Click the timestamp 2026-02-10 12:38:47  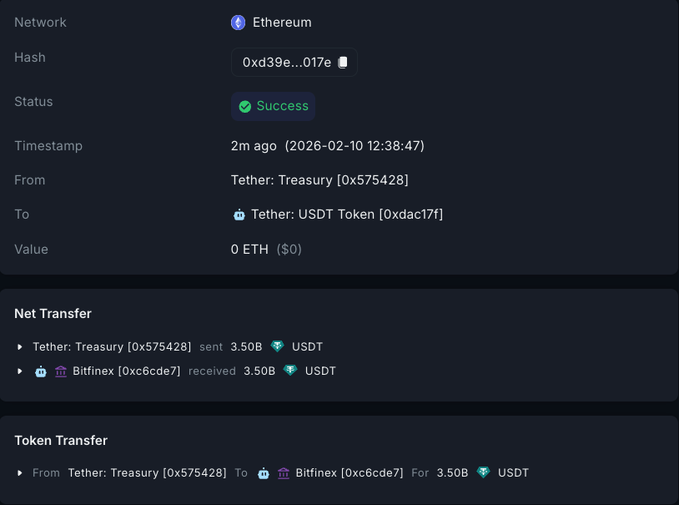coord(354,146)
